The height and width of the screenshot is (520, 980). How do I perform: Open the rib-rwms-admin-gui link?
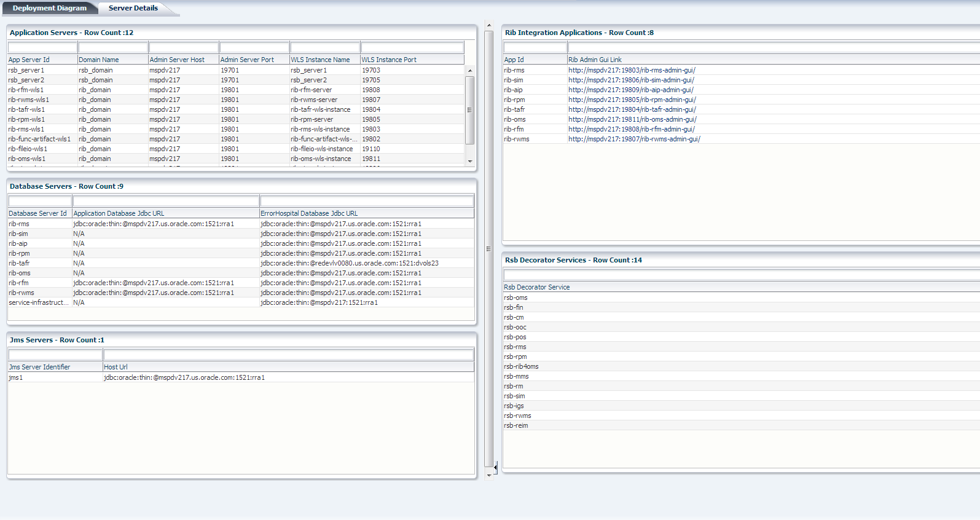coord(634,139)
